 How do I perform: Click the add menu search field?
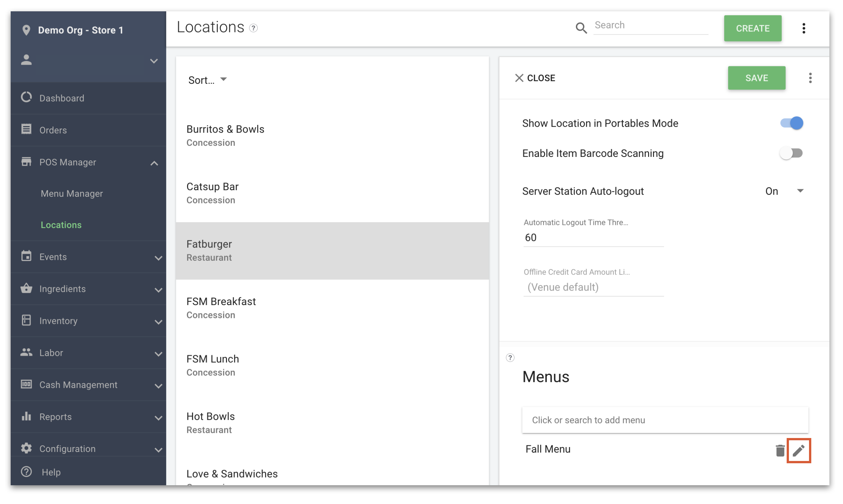665,420
